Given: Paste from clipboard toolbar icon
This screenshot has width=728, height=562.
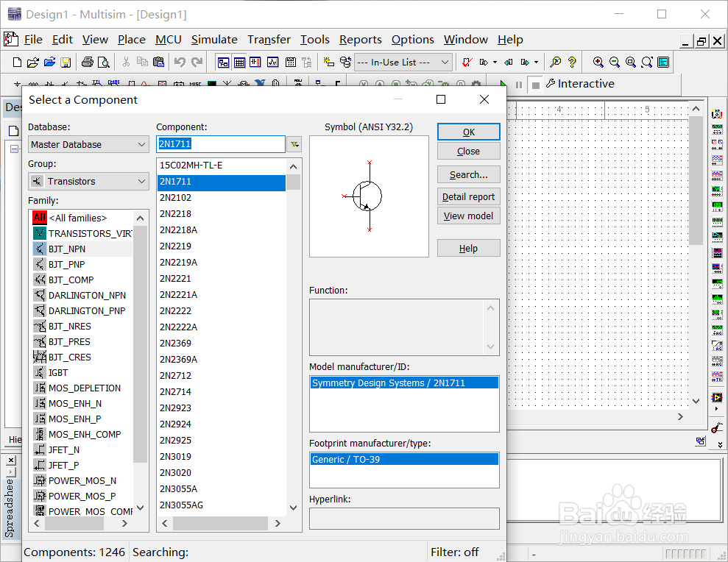Looking at the screenshot, I should click(159, 63).
